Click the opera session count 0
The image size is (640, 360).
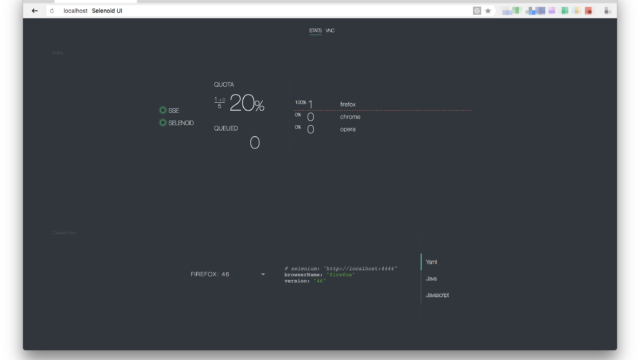click(311, 130)
